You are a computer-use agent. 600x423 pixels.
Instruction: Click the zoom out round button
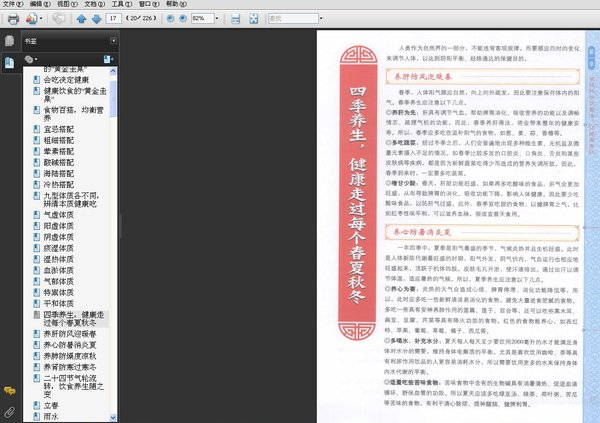(x=170, y=18)
